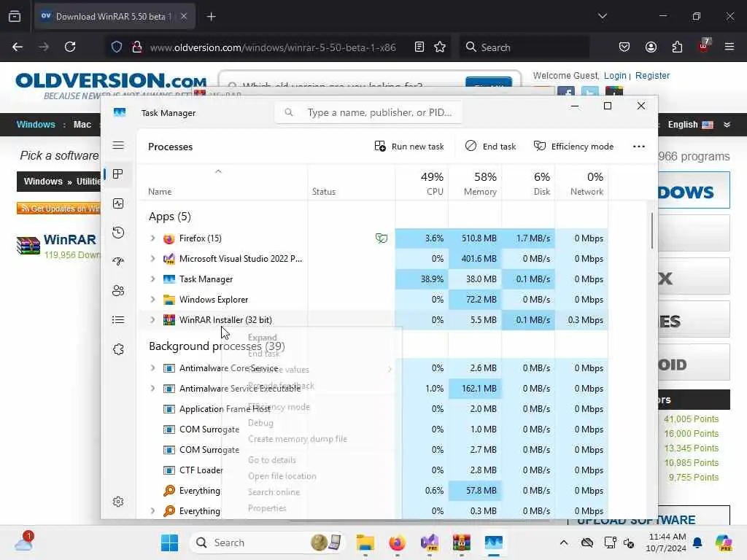Click End task toolbar button

(x=491, y=146)
